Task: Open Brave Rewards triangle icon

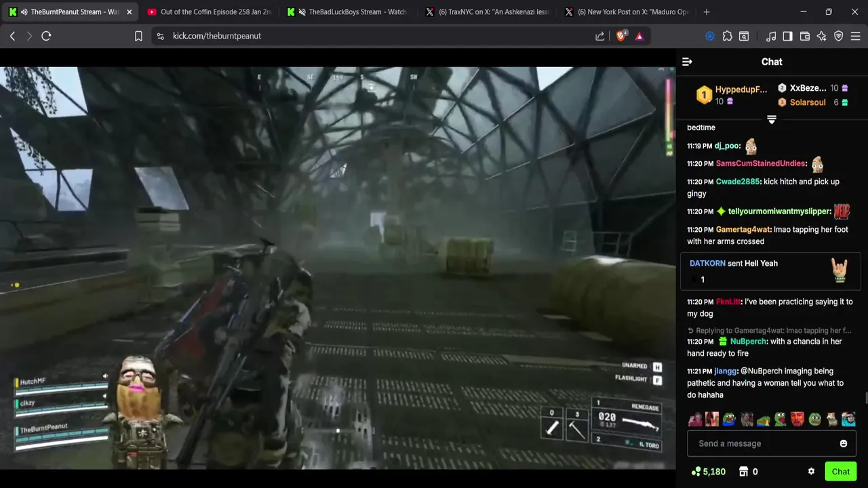Action: (x=639, y=36)
